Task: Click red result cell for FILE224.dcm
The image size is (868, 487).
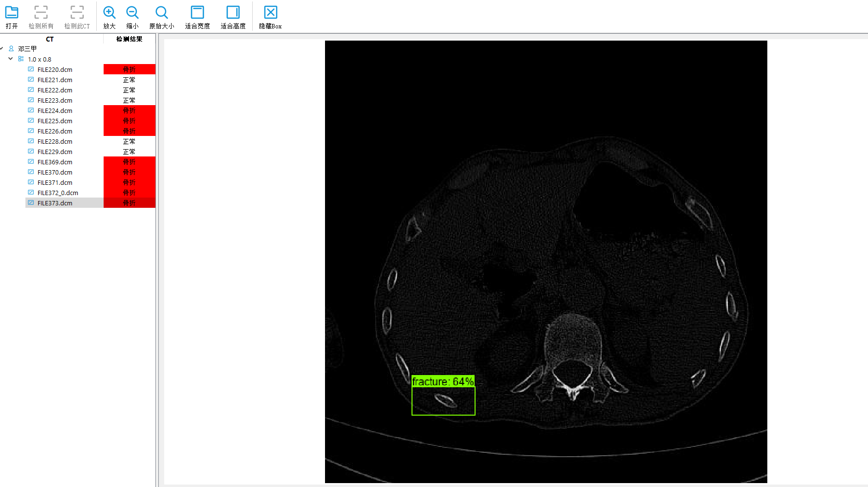Action: click(130, 111)
